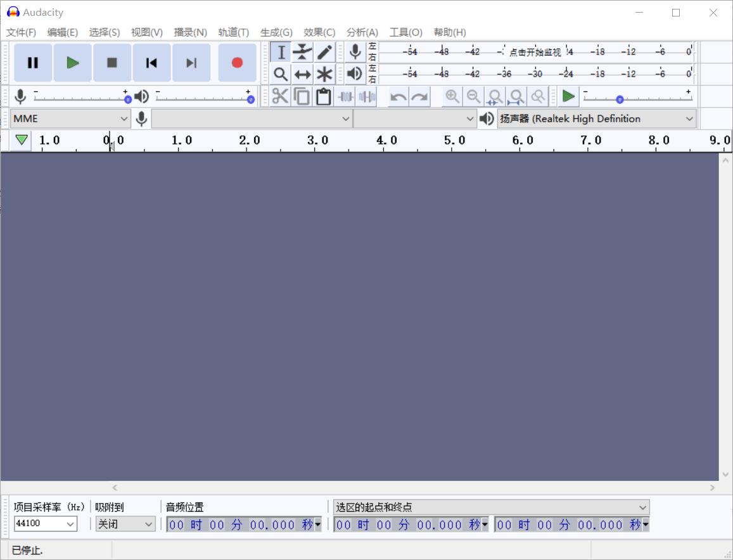This screenshot has width=733, height=560.
Task: Click the Paste clipboard icon
Action: tap(324, 96)
